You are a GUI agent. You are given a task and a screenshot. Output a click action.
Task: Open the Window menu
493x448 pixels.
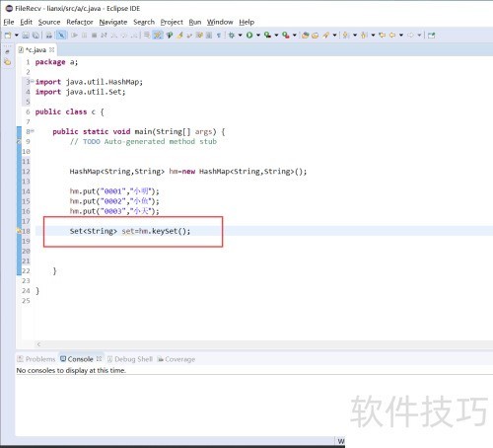tap(220, 22)
